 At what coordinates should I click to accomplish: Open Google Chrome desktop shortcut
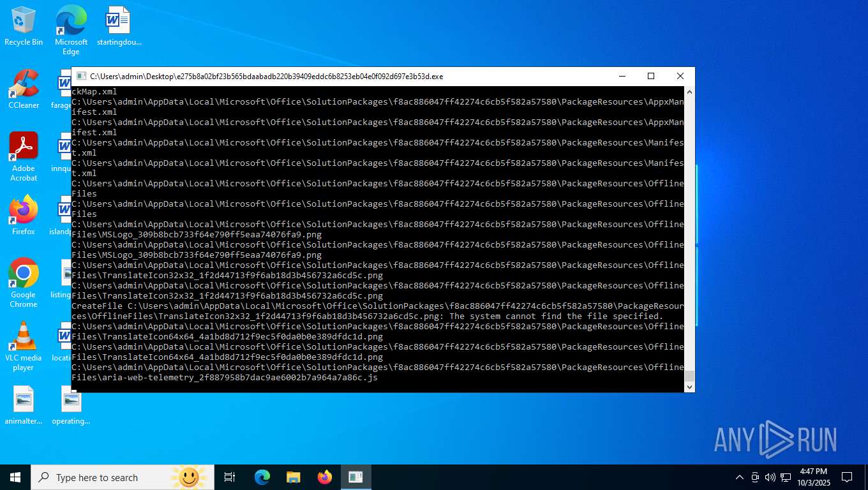pyautogui.click(x=24, y=283)
